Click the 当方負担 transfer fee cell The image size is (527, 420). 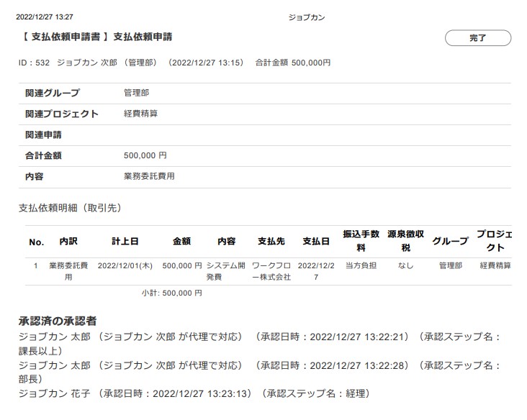point(360,266)
